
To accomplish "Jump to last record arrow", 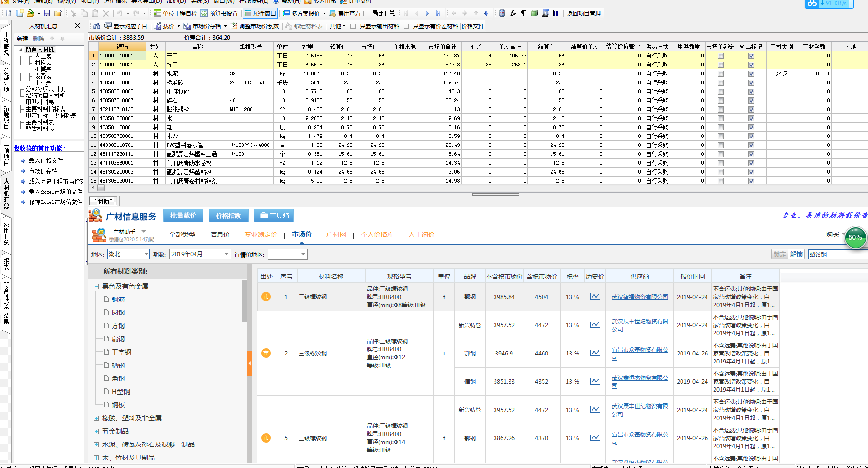I will click(438, 13).
